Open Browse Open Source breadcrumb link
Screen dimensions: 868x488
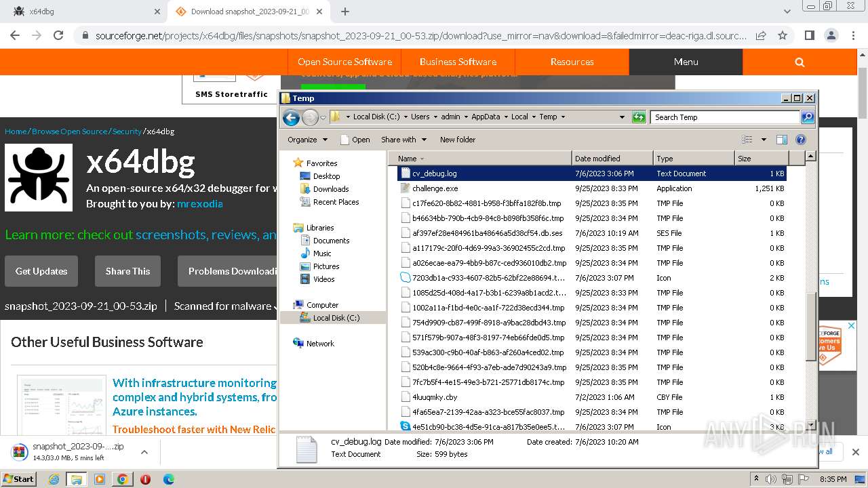[x=69, y=131]
